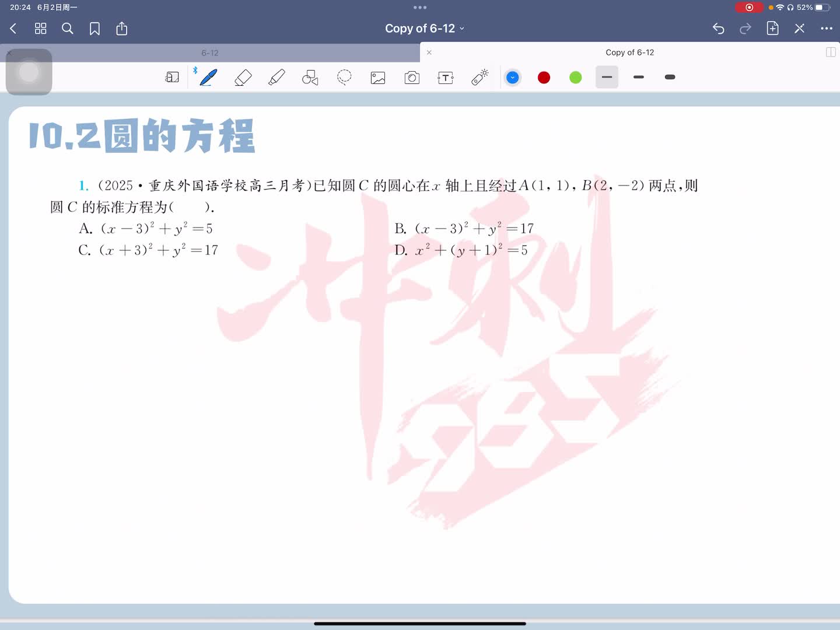Undo the last stroke
840x630 pixels.
click(x=718, y=29)
